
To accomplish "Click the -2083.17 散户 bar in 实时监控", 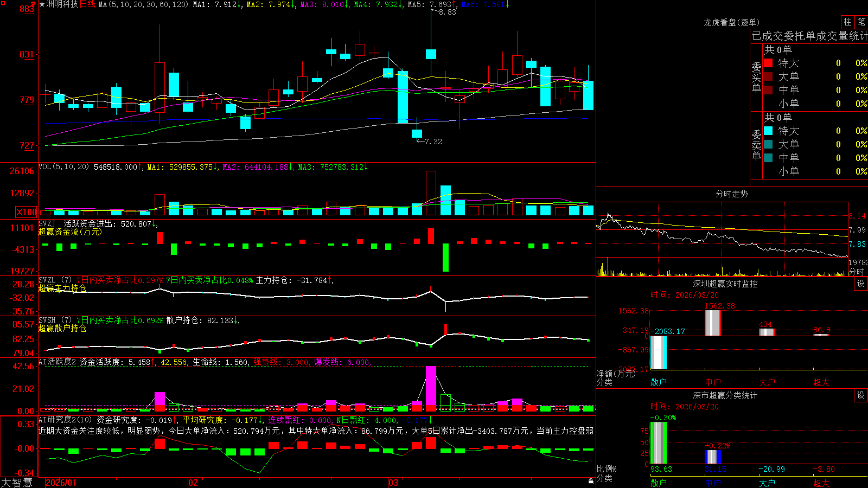I will [x=658, y=352].
